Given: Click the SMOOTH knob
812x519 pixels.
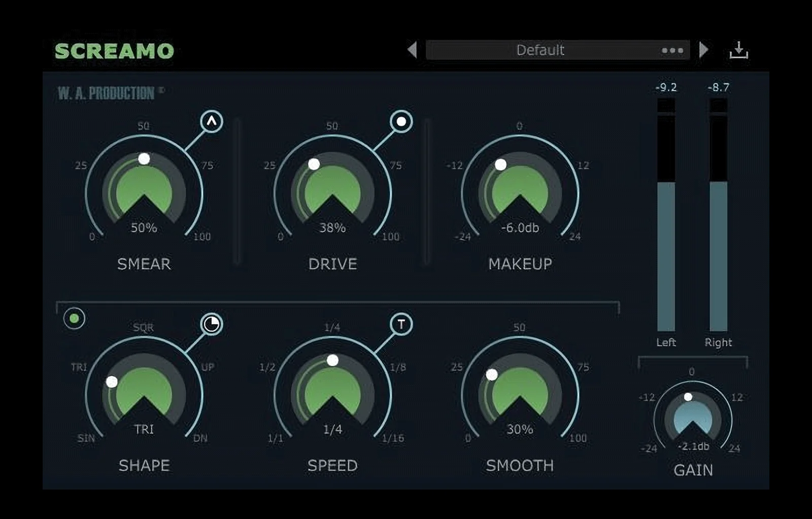Looking at the screenshot, I should tap(520, 390).
